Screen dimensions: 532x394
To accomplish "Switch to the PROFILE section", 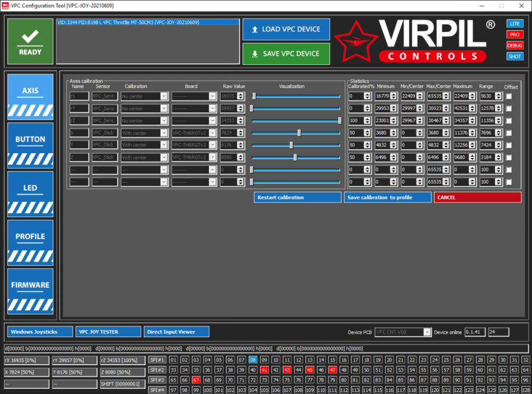I will pos(30,242).
